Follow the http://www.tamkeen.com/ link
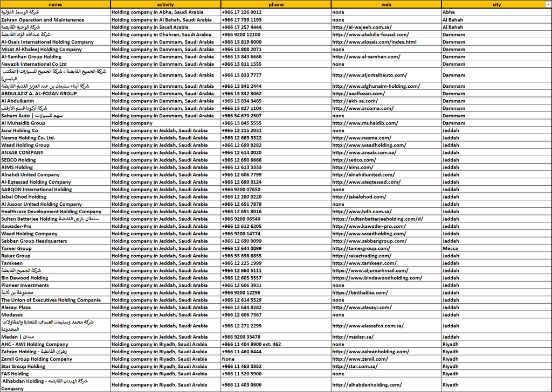 tap(364, 263)
